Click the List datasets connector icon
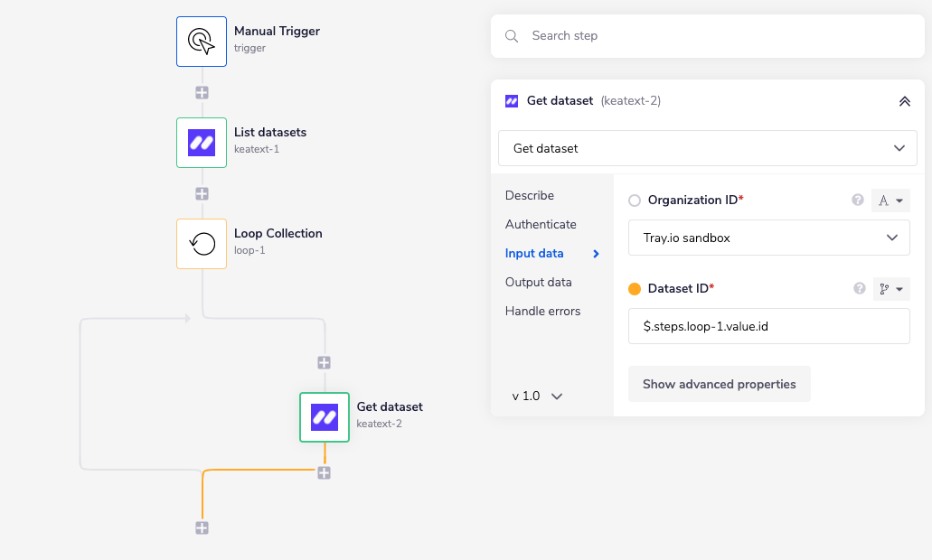The height and width of the screenshot is (560, 932). (202, 142)
